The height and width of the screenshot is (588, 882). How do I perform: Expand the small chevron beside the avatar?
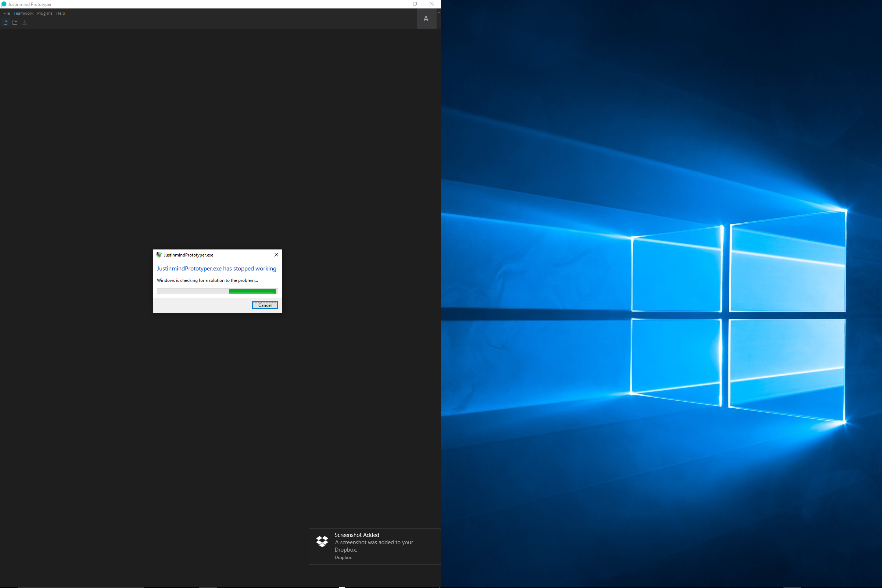pyautogui.click(x=439, y=12)
